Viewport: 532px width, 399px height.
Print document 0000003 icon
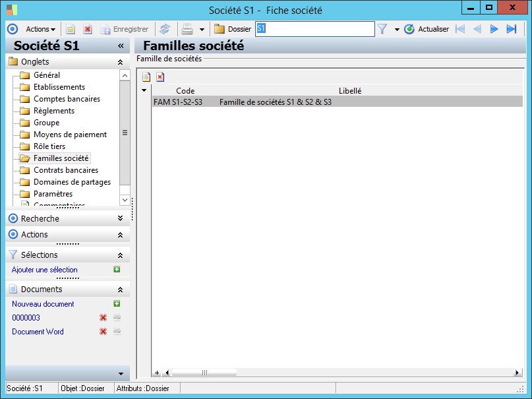pyautogui.click(x=117, y=318)
